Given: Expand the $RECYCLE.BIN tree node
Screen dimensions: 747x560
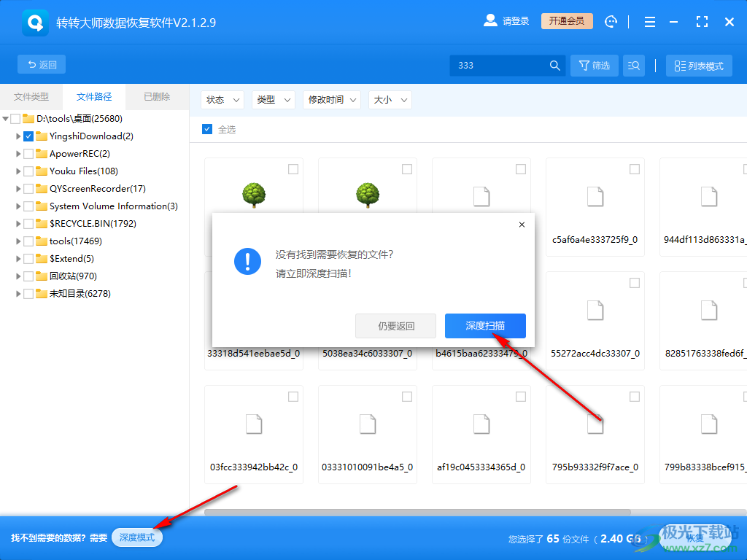Looking at the screenshot, I should (18, 224).
